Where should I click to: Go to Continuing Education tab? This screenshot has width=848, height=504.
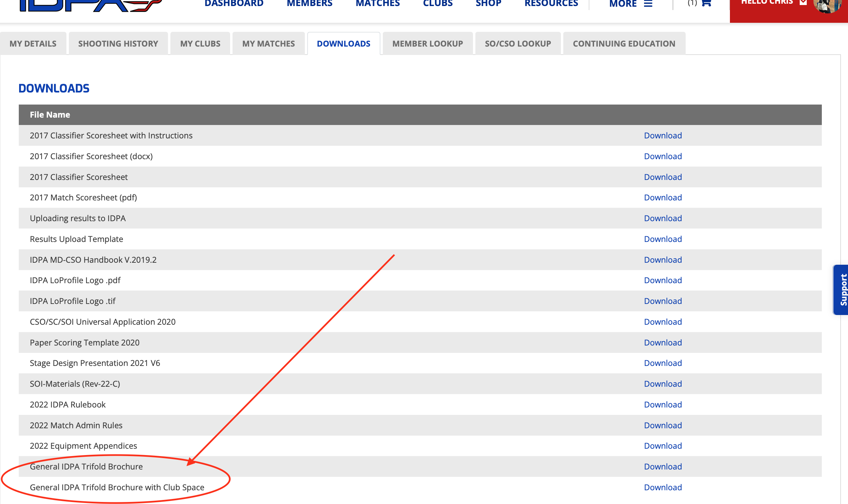pos(624,44)
